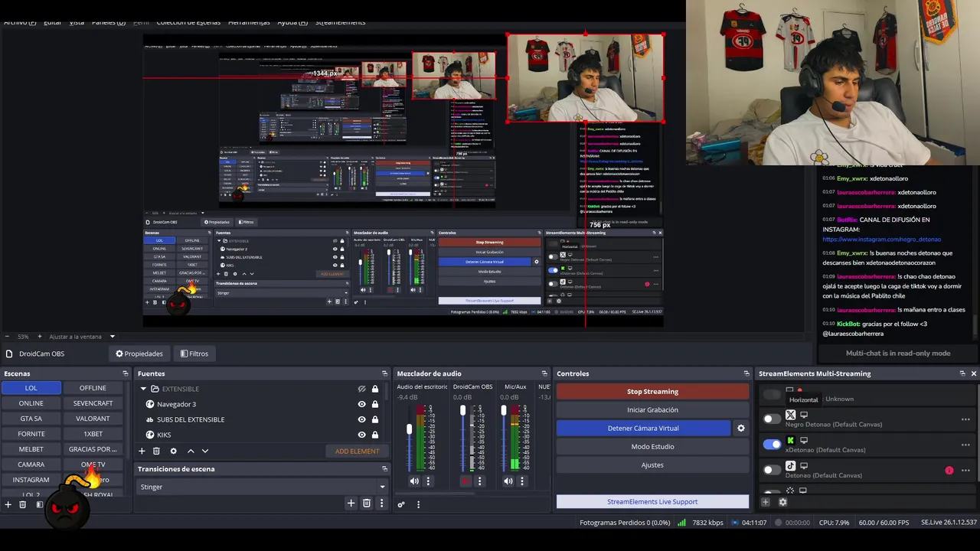The height and width of the screenshot is (551, 980).
Task: Hide the Navegador 3 source
Action: (362, 404)
